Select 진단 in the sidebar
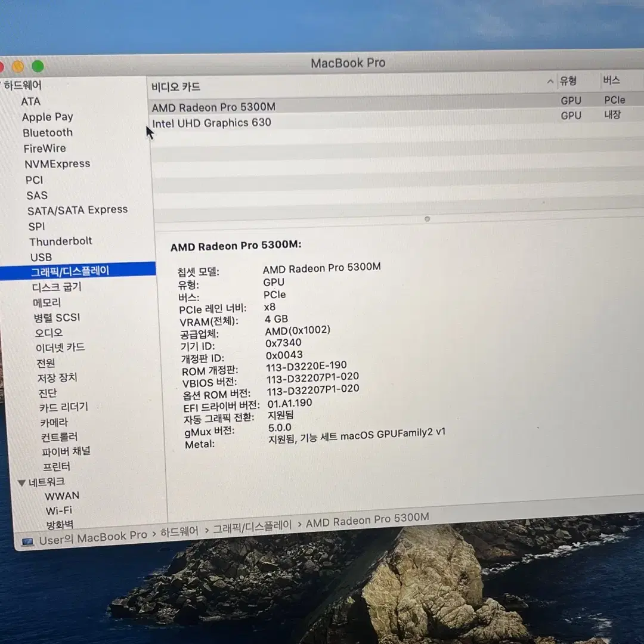 point(47,393)
